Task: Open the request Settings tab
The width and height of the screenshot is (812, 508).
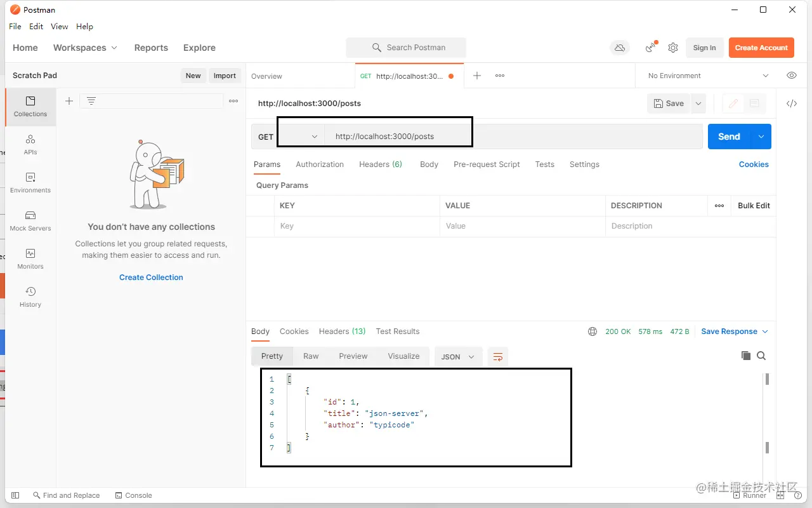Action: (x=584, y=164)
